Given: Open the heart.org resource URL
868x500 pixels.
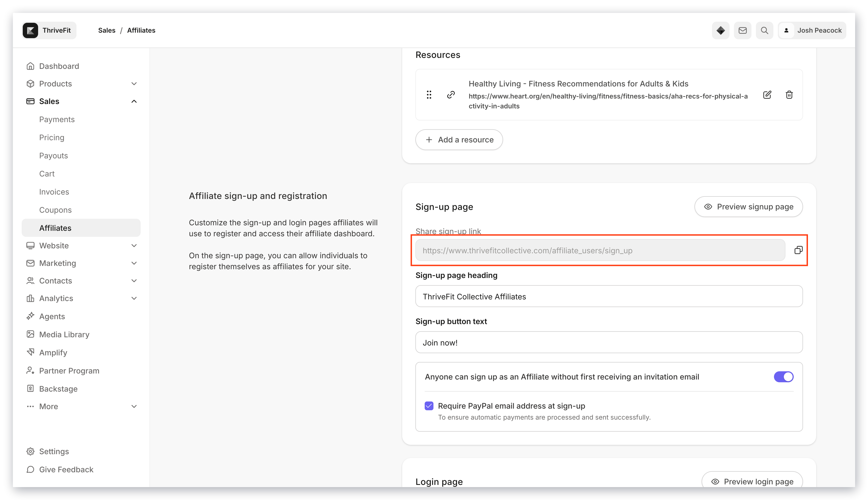Looking at the screenshot, I should (x=608, y=101).
